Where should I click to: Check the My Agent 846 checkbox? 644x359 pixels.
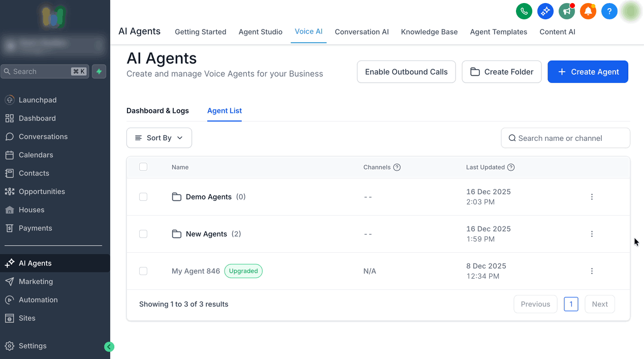(x=143, y=271)
